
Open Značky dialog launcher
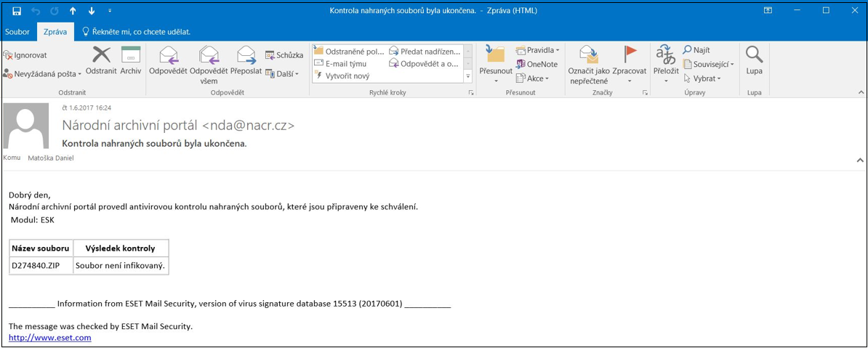click(645, 93)
